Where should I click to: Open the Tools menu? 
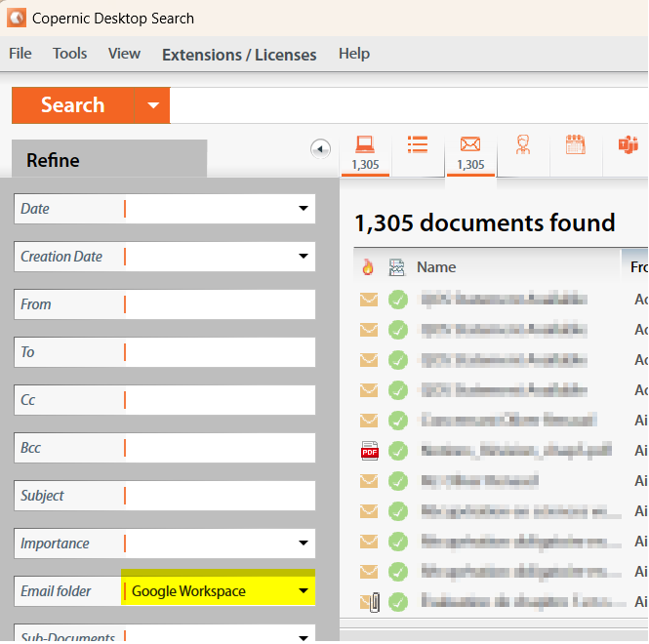click(69, 54)
